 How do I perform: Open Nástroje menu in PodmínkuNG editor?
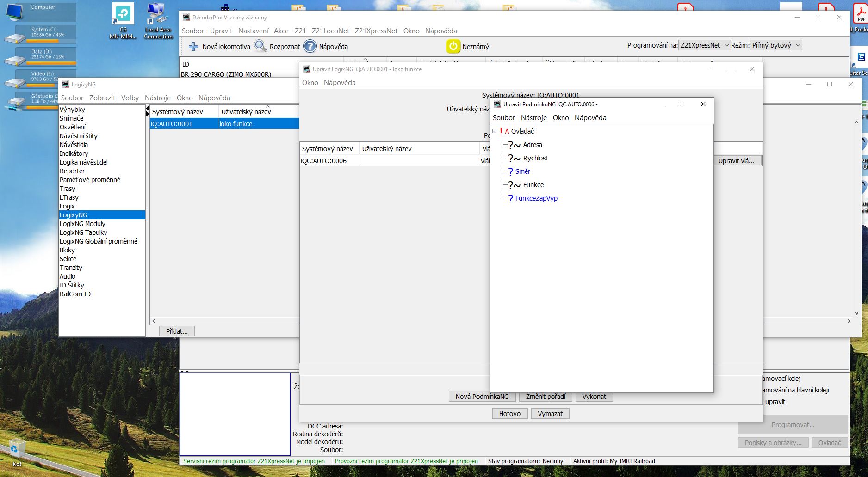pos(533,118)
